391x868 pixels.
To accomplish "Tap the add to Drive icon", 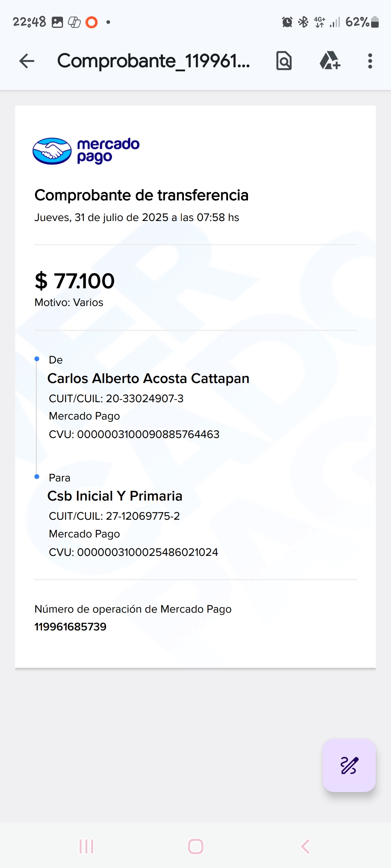I will tap(330, 61).
